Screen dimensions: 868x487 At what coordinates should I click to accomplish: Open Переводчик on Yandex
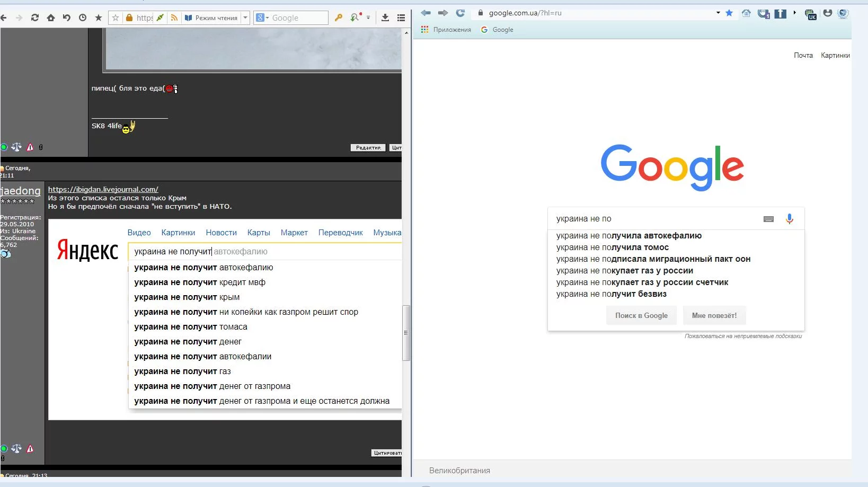[340, 233]
